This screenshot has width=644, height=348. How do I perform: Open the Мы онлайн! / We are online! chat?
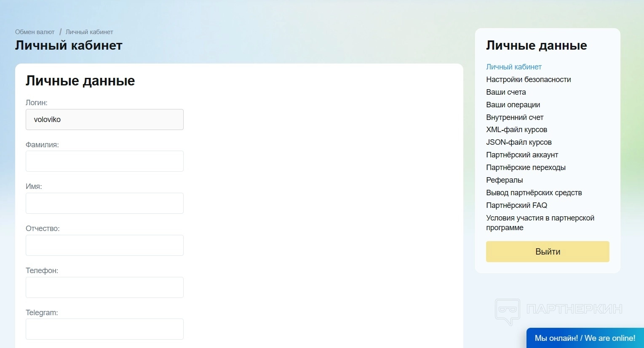coord(585,338)
